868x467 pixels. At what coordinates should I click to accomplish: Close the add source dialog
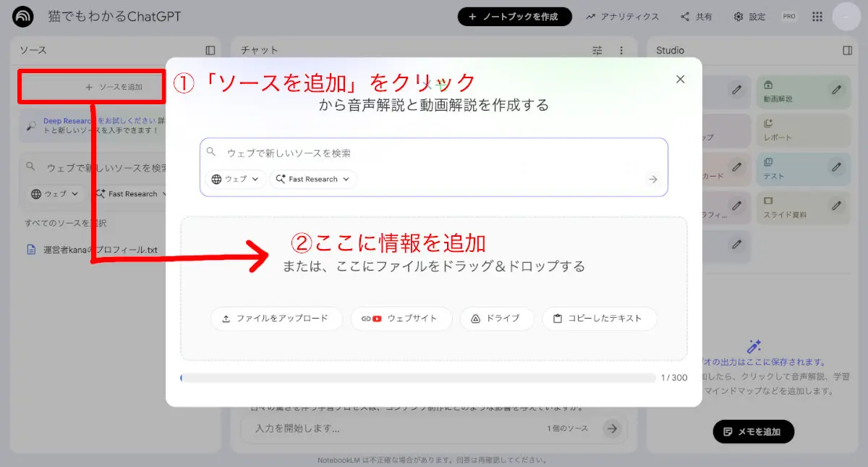[680, 80]
